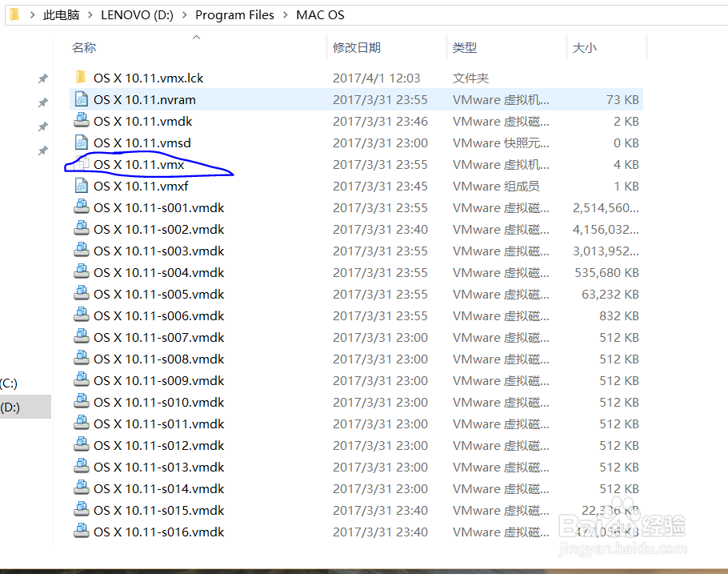Click the size value 2,514,560...
Screen dimensions: 728x574
point(606,208)
